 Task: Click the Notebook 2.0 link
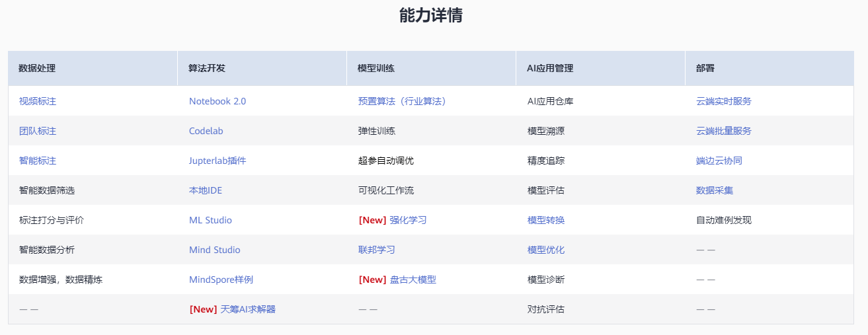pyautogui.click(x=217, y=101)
